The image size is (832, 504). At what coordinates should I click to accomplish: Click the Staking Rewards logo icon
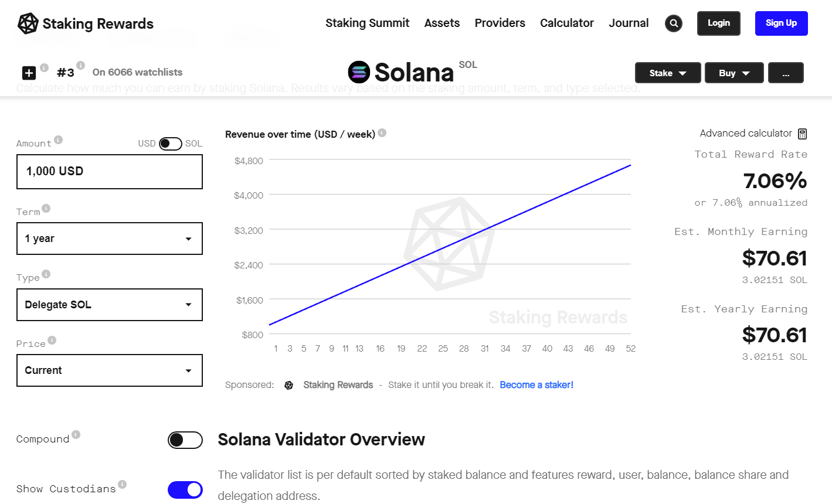point(28,23)
